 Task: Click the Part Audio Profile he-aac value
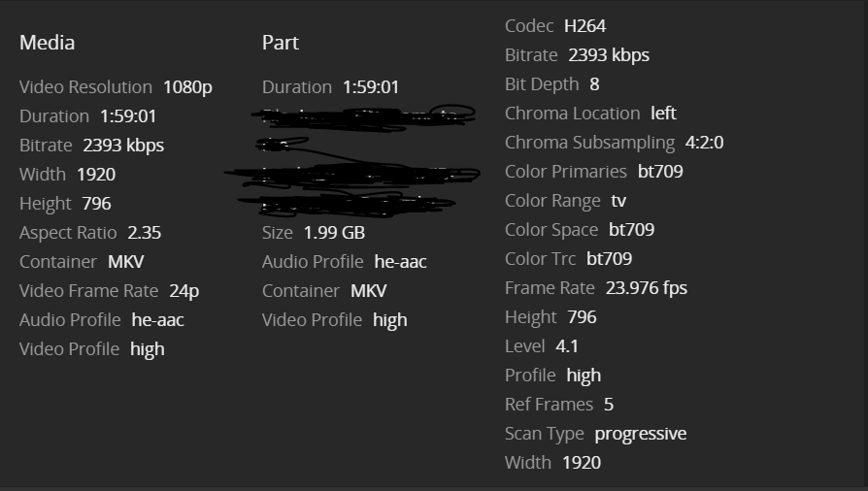pyautogui.click(x=400, y=262)
